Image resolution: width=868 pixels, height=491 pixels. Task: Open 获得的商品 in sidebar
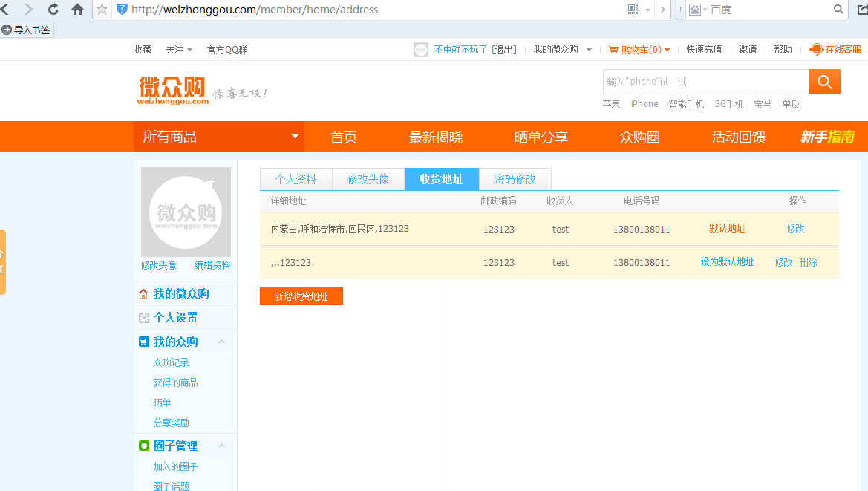(175, 383)
